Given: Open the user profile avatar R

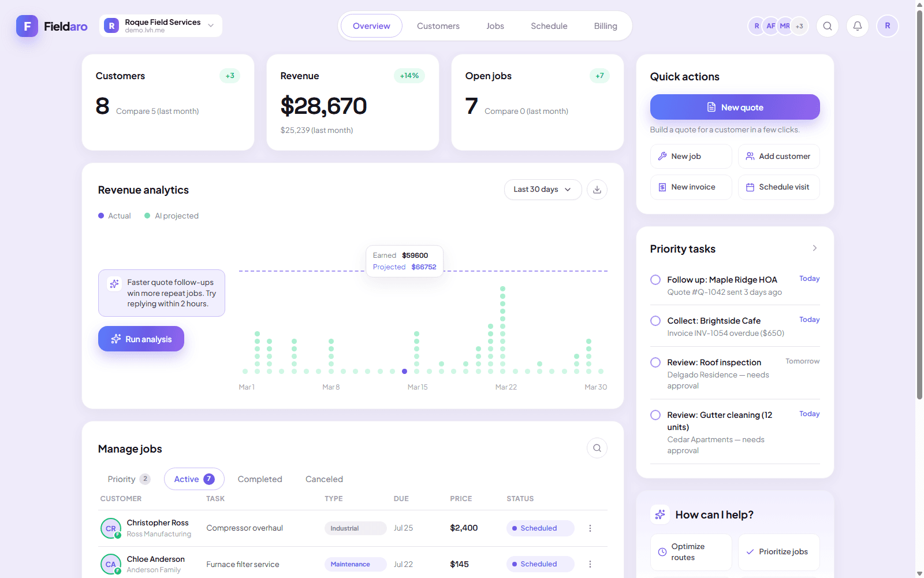Looking at the screenshot, I should (x=888, y=26).
